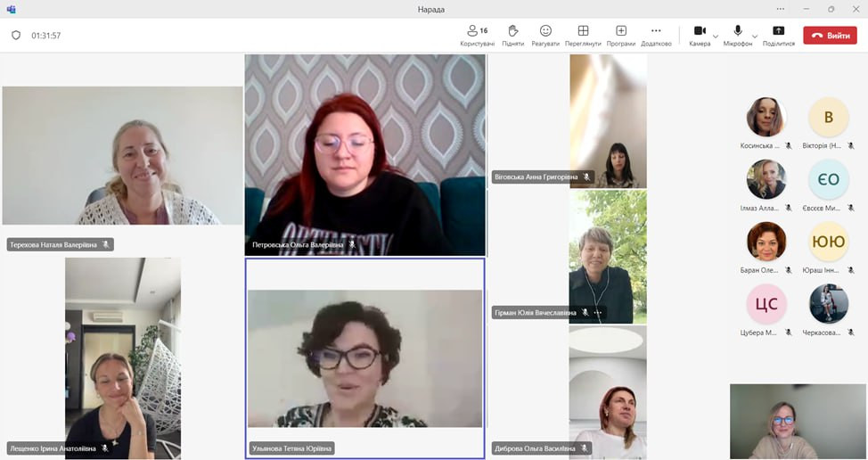The height and width of the screenshot is (460, 868).
Task: Open Реагувати reactions menu
Action: (545, 36)
